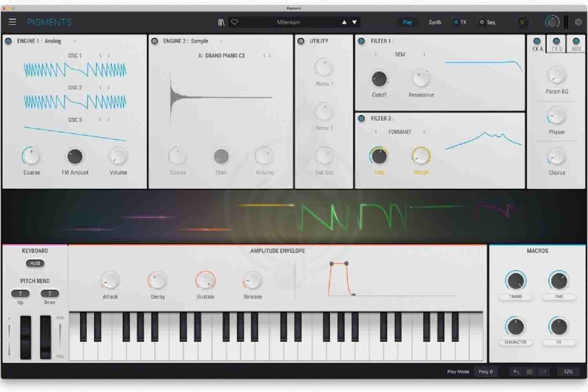Switch to the FX view tab
588x392 pixels.
pyautogui.click(x=460, y=22)
